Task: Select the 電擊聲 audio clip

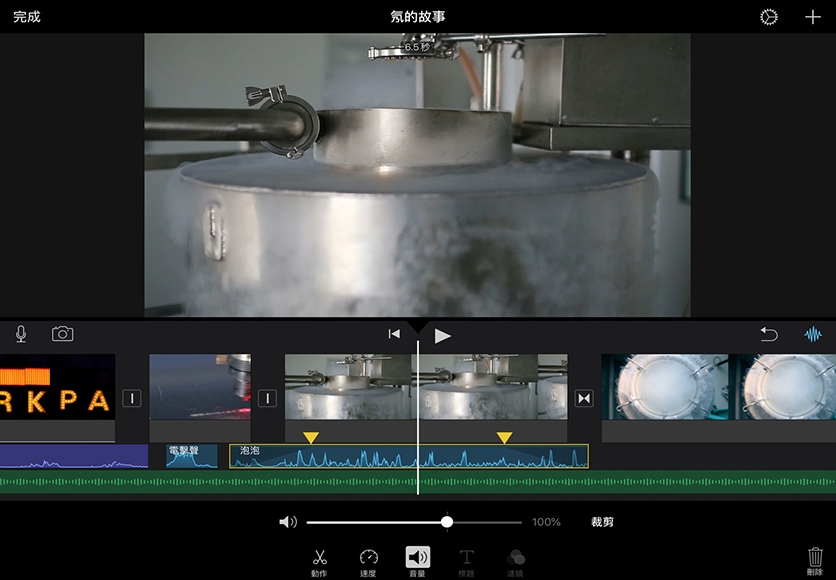Action: 191,456
